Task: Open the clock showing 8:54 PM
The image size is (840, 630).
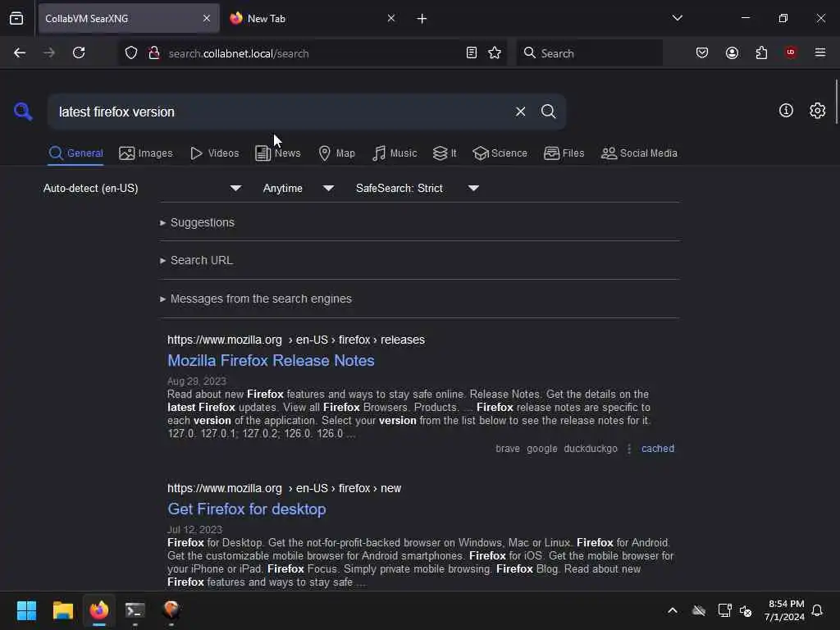Action: point(785,610)
